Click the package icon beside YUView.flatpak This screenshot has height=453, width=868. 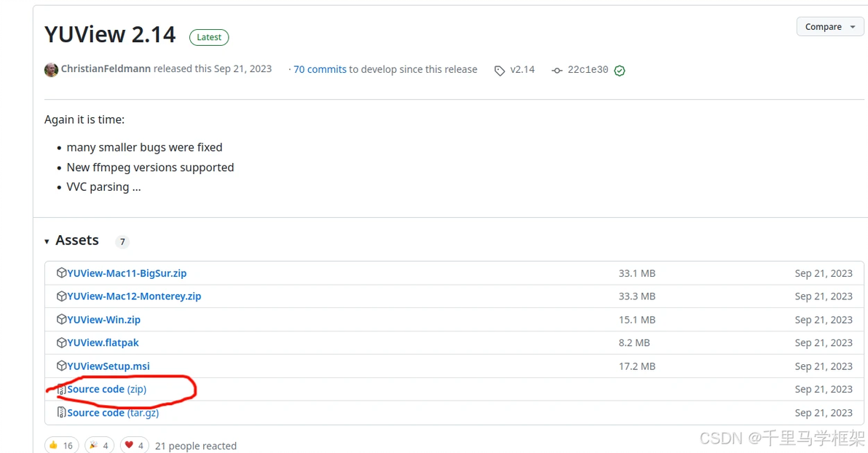coord(62,343)
